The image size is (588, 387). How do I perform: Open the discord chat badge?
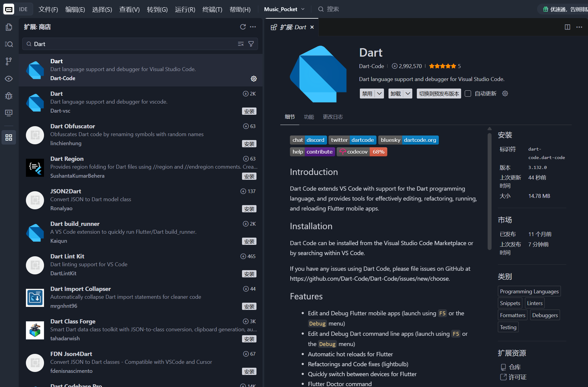pyautogui.click(x=308, y=140)
